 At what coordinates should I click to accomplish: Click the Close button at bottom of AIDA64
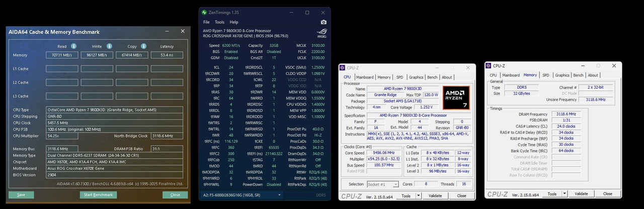(x=175, y=194)
